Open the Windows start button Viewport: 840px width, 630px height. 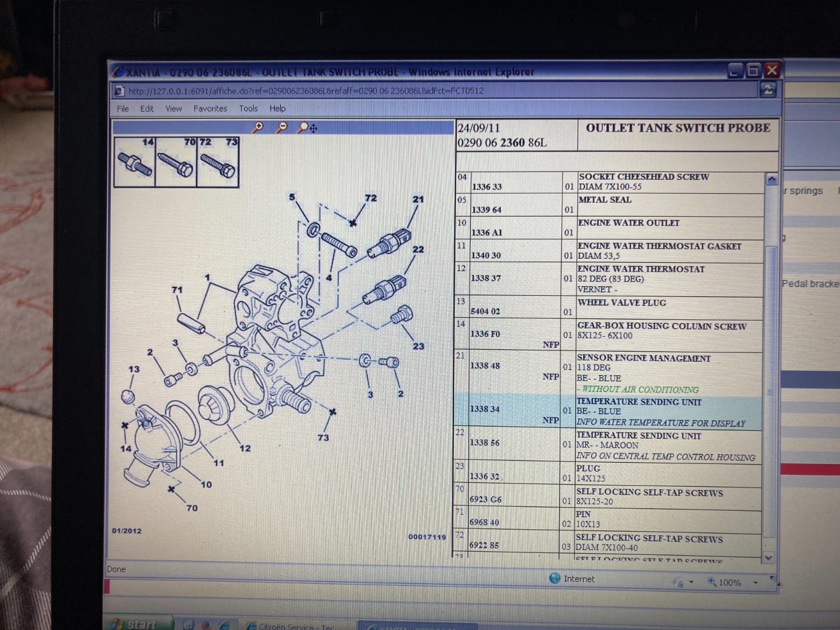point(139,623)
